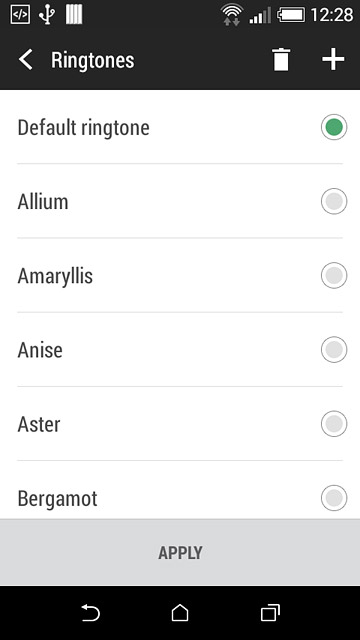Tap the back arrow beside Ringtones

[25, 60]
